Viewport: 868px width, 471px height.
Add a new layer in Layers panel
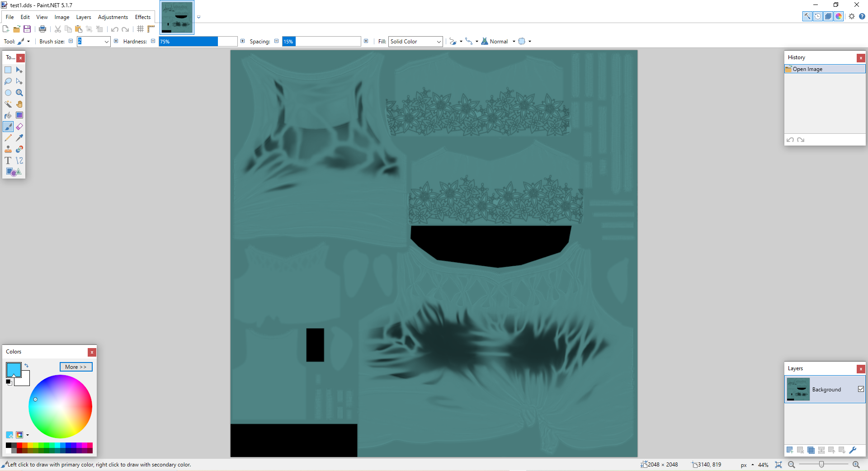click(x=790, y=450)
